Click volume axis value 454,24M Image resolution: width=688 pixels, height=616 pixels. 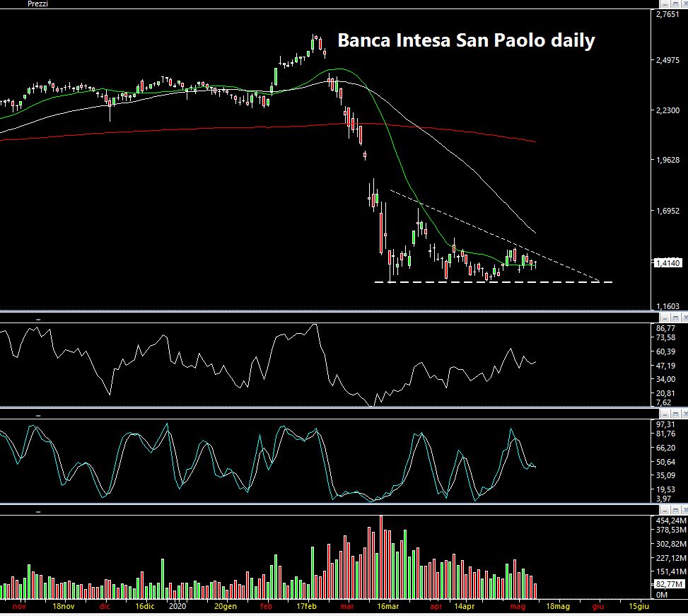(x=671, y=521)
